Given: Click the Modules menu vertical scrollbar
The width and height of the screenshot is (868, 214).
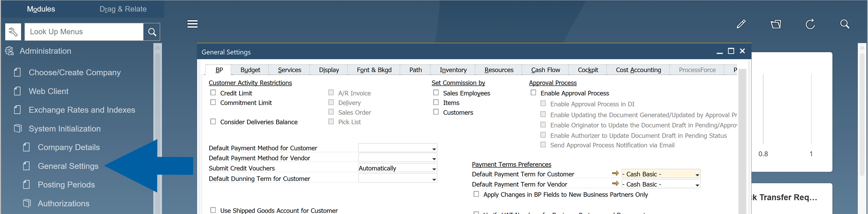Looking at the screenshot, I should (158, 129).
